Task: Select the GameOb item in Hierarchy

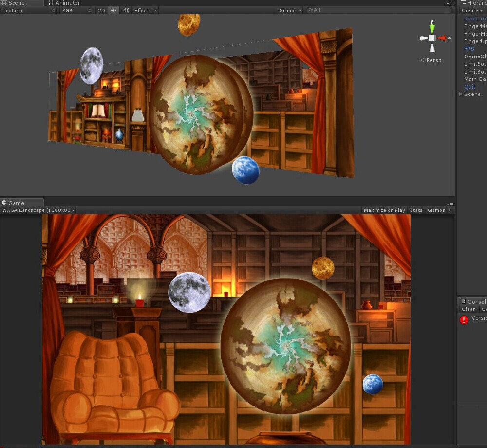Action: point(475,56)
